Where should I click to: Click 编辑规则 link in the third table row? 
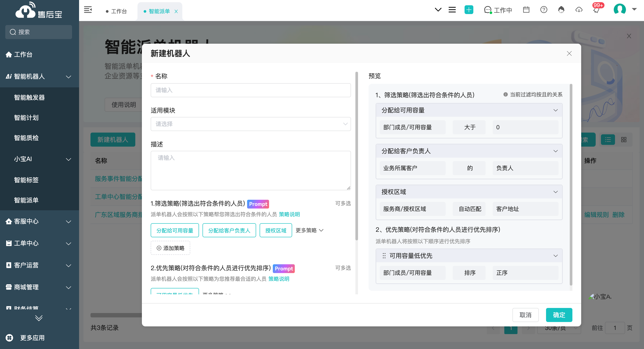point(596,215)
